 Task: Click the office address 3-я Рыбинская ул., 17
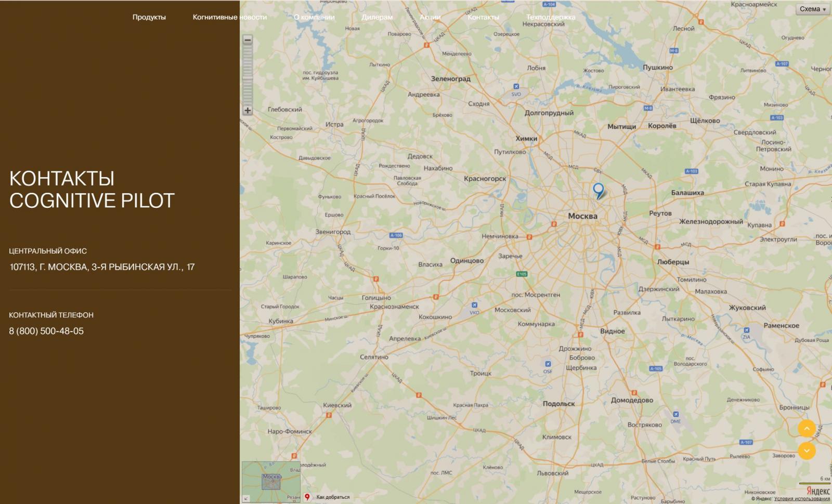pos(102,267)
